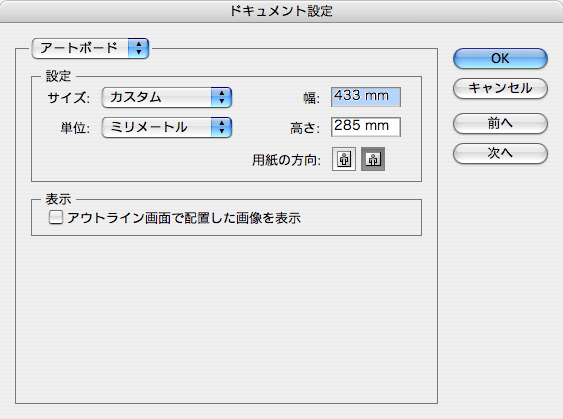This screenshot has height=419, width=563.
Task: Open the アートボード section dropdown
Action: pos(90,48)
